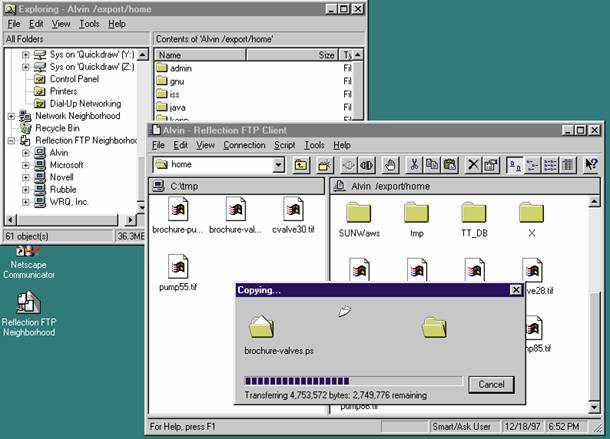Select the tmp folder on Alvin
The width and height of the screenshot is (610, 439).
click(416, 220)
